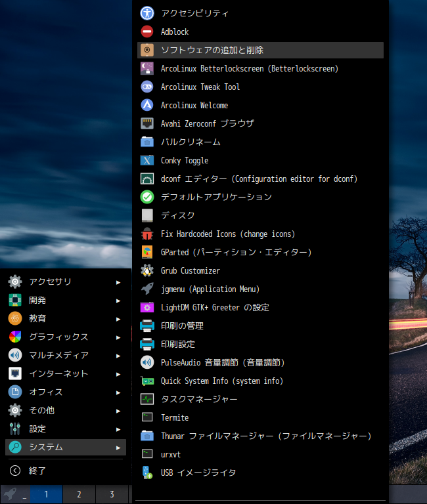Click the PulseAudio speaker icon
427x504 pixels.
point(147,362)
